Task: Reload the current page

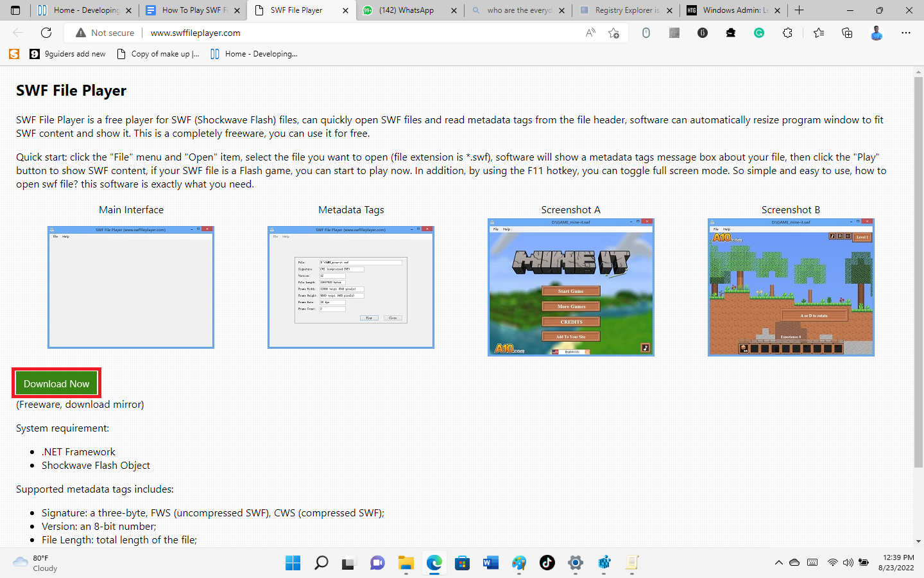Action: [x=46, y=33]
